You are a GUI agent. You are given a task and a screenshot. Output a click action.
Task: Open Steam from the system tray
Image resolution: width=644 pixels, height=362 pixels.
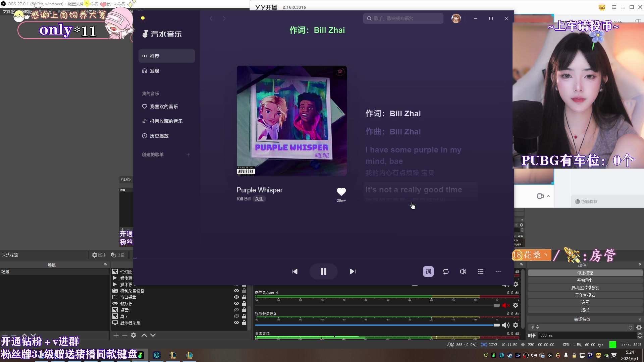pos(510,355)
